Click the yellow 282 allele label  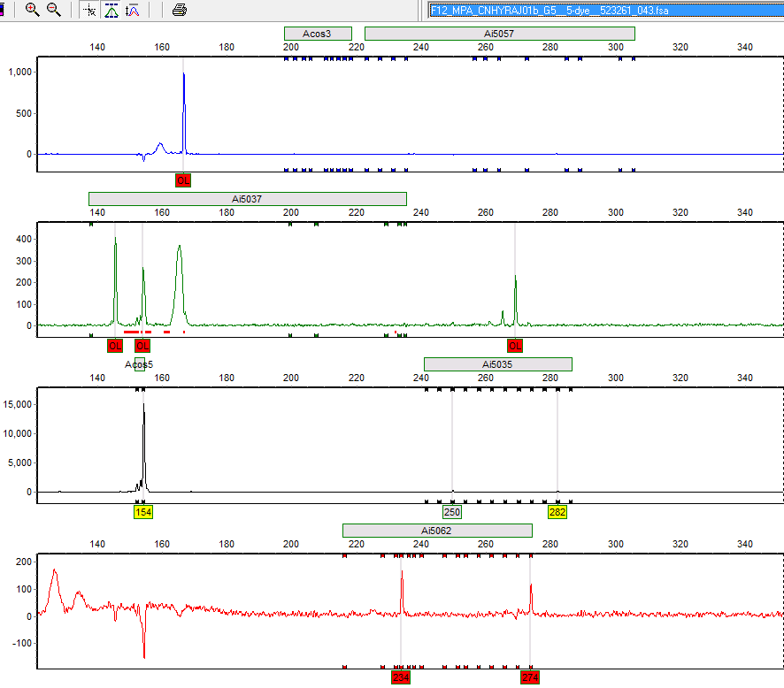(557, 512)
